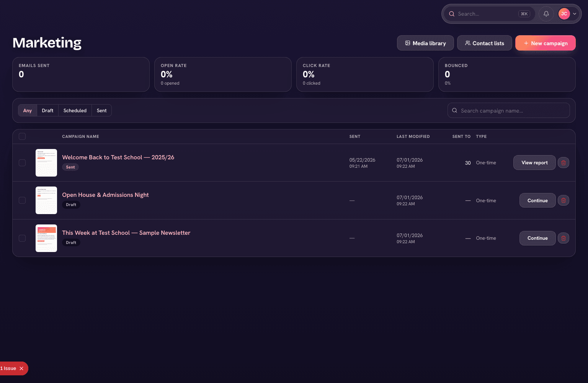Open Welcome Back to Test School — 2025/26 link
The height and width of the screenshot is (383, 588).
coord(118,157)
